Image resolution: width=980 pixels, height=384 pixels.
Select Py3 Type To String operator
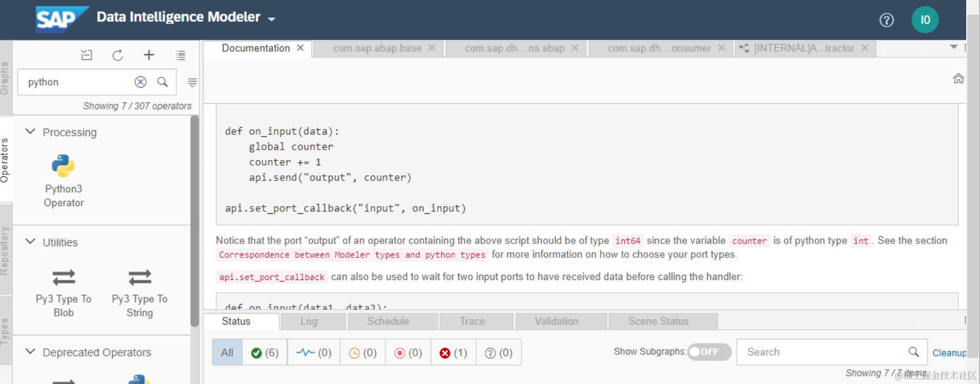click(x=139, y=293)
